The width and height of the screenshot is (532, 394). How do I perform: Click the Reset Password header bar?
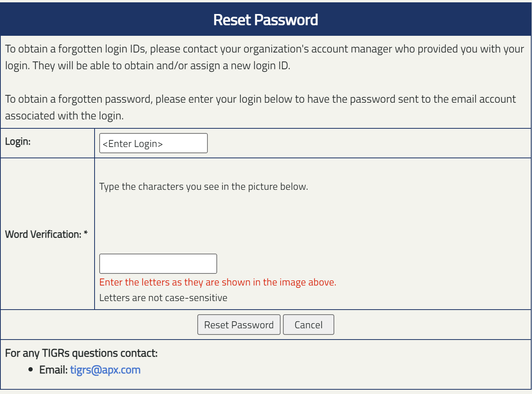(x=266, y=19)
